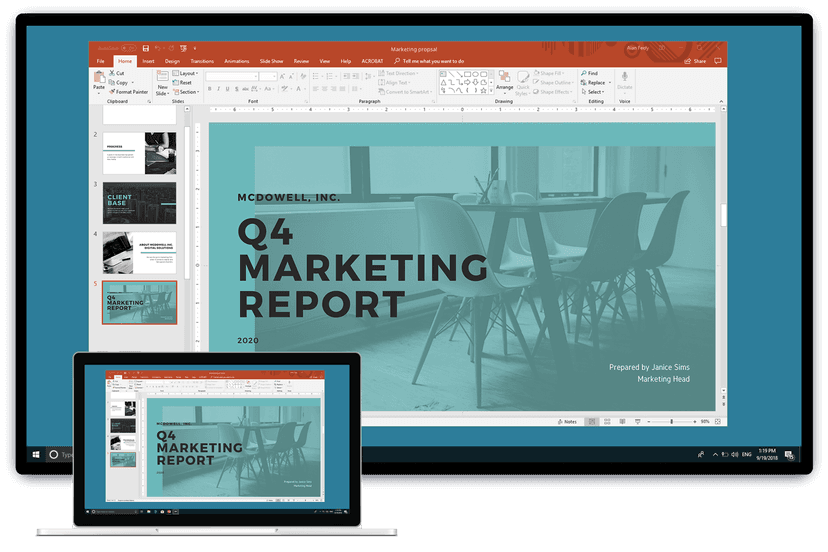Viewport: 828px width, 552px height.
Task: Open the Section dropdown in Slides group
Action: [188, 92]
